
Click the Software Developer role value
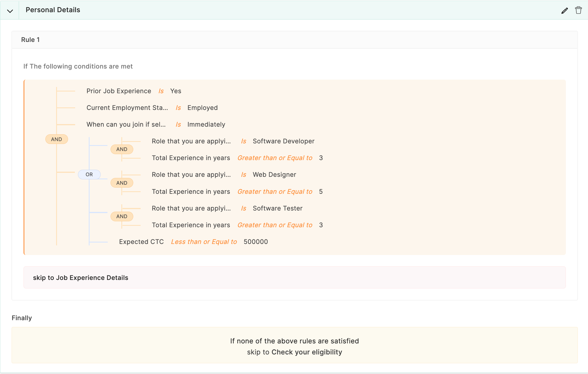click(284, 141)
